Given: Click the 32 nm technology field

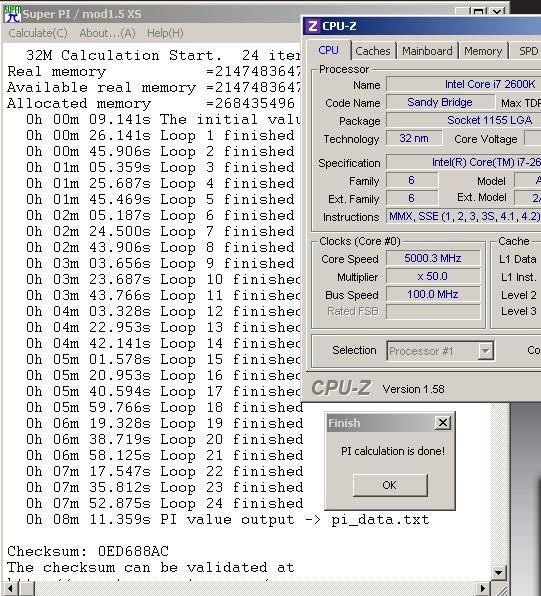Looking at the screenshot, I should 414,138.
